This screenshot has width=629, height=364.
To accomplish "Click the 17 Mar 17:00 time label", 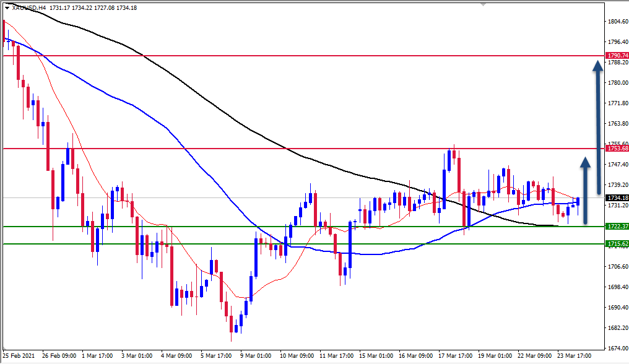I will 455,355.
